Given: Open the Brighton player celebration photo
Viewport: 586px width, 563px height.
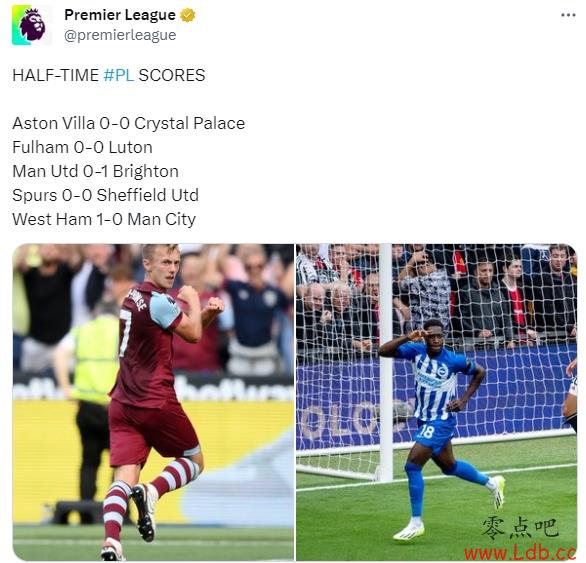Looking at the screenshot, I should coord(436,402).
